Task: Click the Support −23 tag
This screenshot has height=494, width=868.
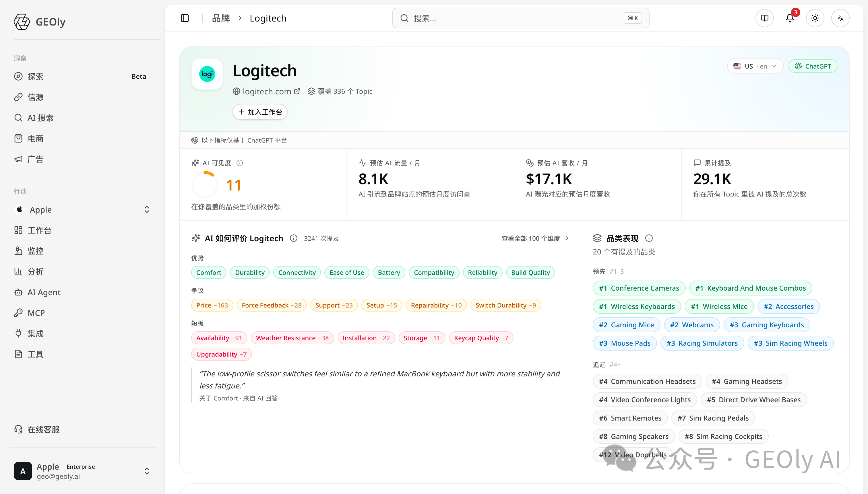Action: click(x=334, y=305)
